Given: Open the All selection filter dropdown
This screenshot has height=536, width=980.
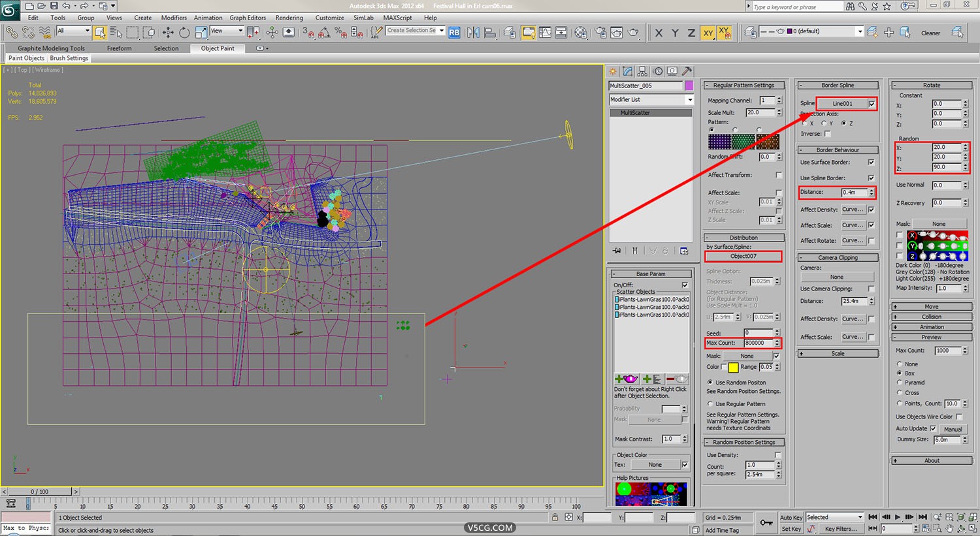Looking at the screenshot, I should (73, 31).
